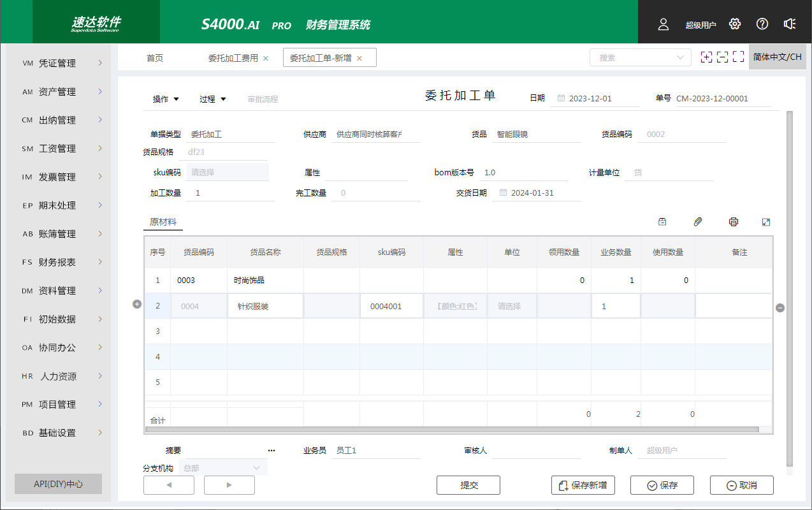The height and width of the screenshot is (510, 812).
Task: Switch to the 委托加工费用 tab
Action: coord(233,58)
